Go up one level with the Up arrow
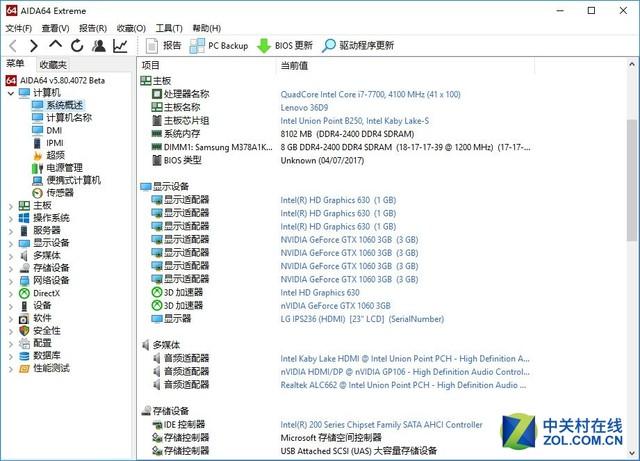 [x=56, y=44]
